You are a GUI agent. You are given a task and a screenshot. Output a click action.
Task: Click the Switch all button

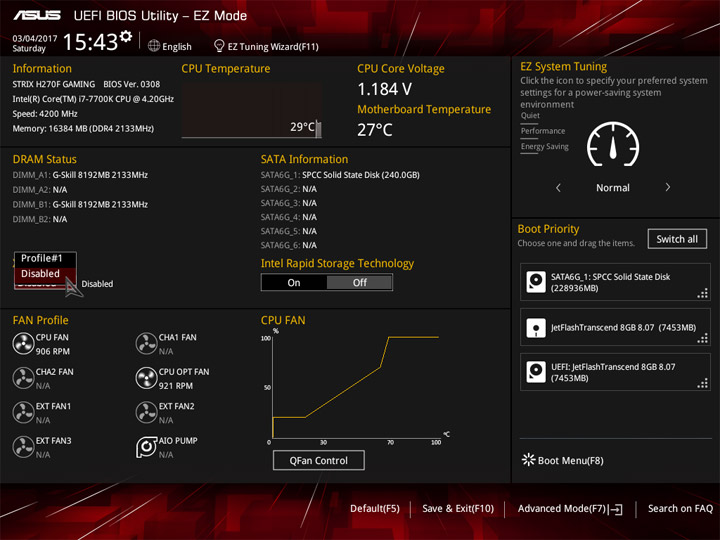677,239
